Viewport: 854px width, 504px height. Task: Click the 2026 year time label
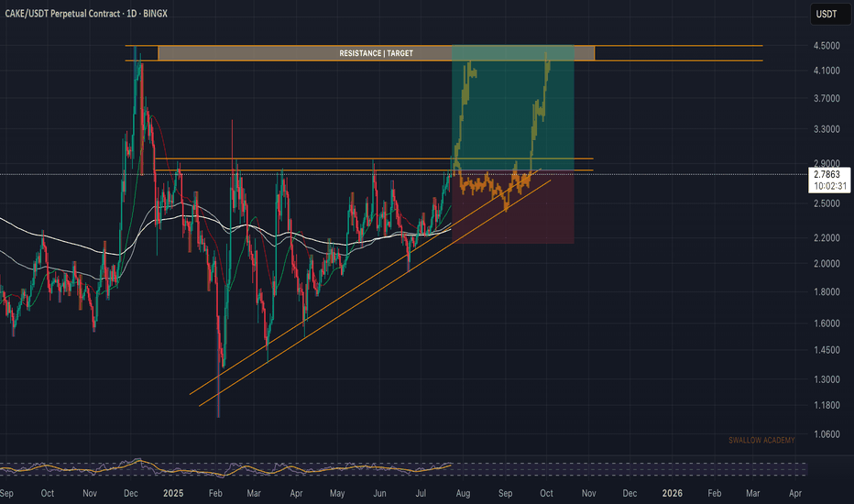point(672,493)
